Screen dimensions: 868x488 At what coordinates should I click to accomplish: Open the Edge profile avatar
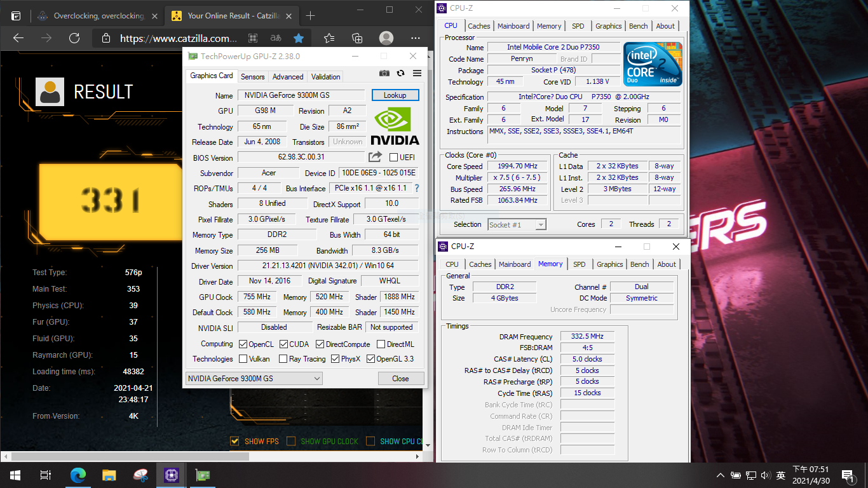click(386, 38)
